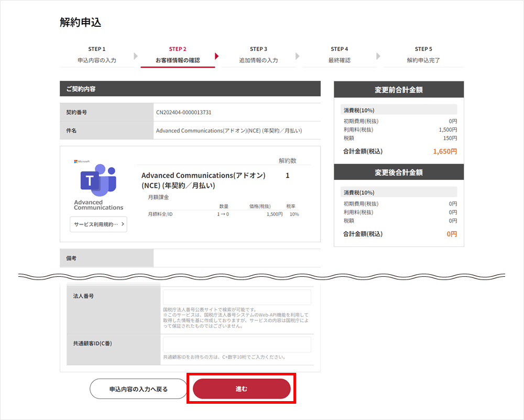Click the 1,650円 total amount

click(x=445, y=152)
